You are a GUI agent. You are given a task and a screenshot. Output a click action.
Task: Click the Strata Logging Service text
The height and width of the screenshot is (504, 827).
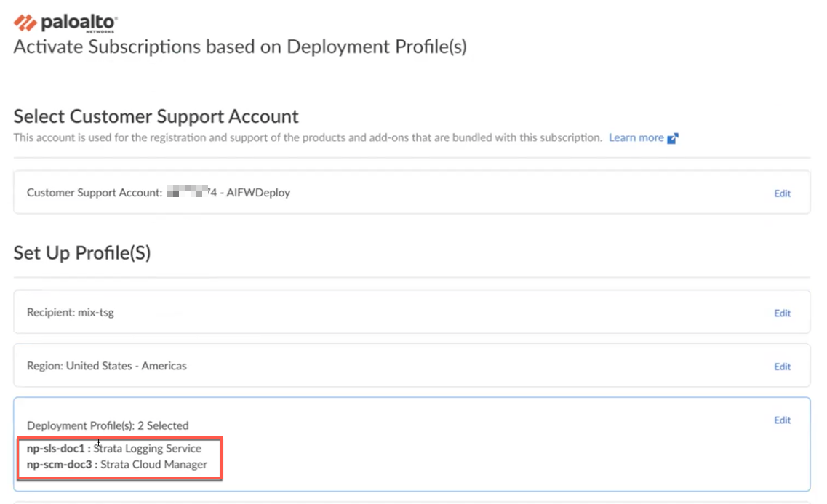tap(147, 449)
